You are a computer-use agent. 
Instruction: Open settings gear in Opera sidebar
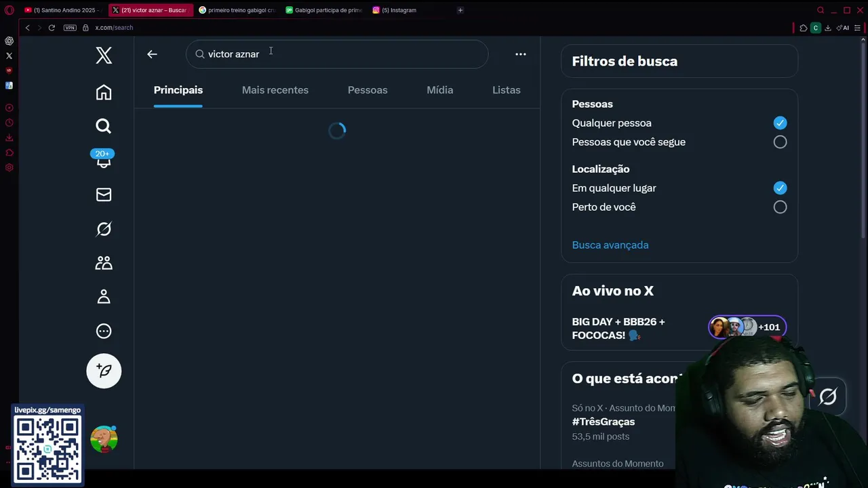click(x=9, y=167)
